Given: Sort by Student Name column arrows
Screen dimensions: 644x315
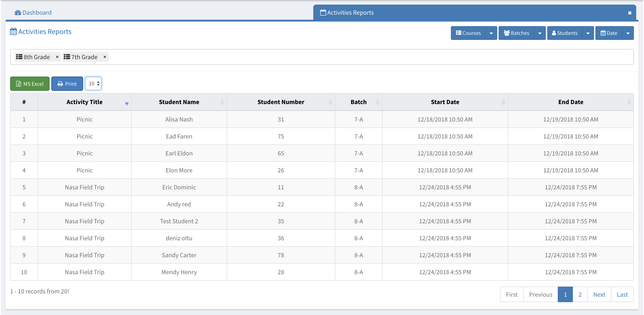Looking at the screenshot, I should tap(222, 102).
